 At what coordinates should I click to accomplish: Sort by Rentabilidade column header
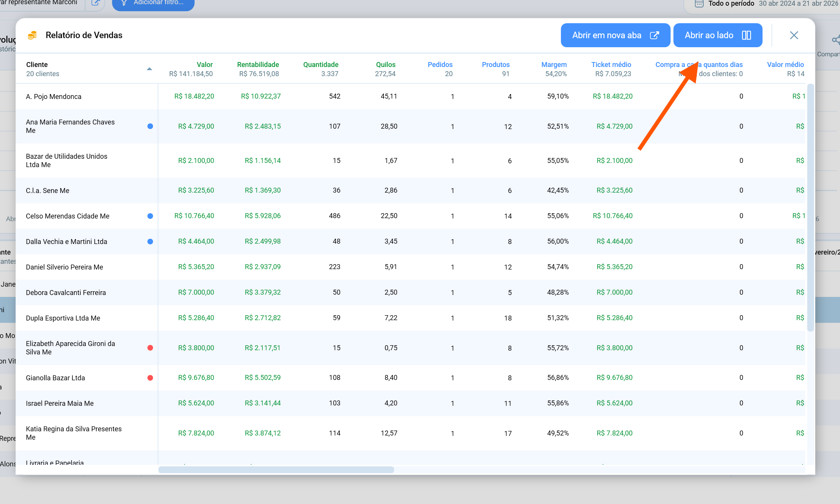(258, 65)
